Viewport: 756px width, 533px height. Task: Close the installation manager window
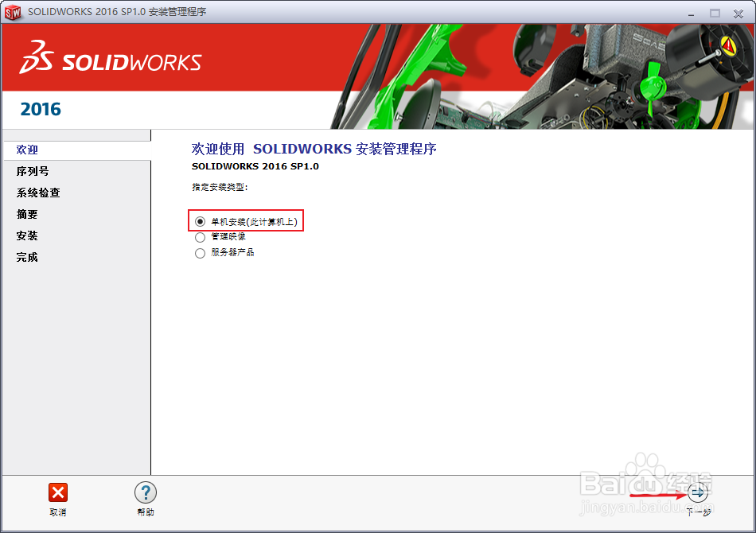[738, 14]
